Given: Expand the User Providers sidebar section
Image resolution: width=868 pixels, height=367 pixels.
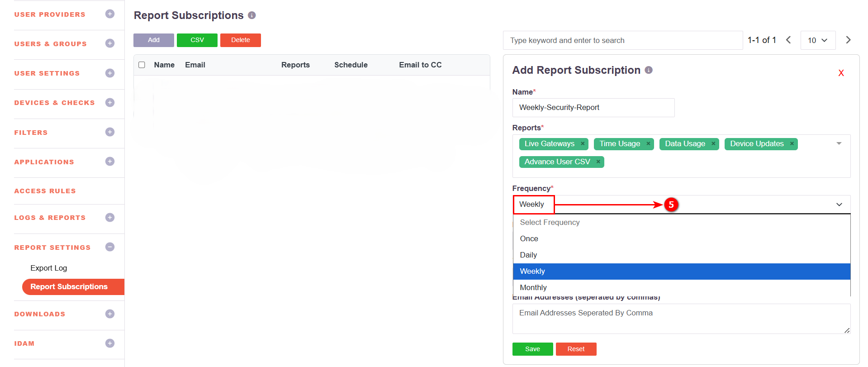Looking at the screenshot, I should 109,14.
